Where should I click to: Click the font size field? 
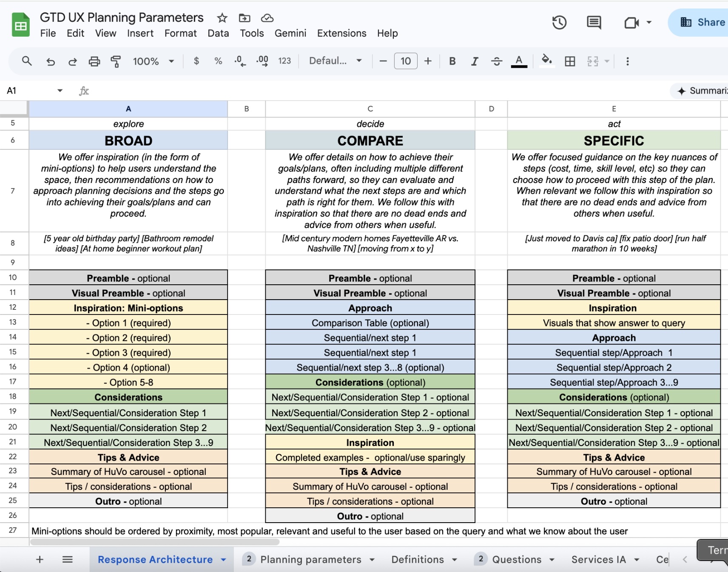pyautogui.click(x=406, y=61)
